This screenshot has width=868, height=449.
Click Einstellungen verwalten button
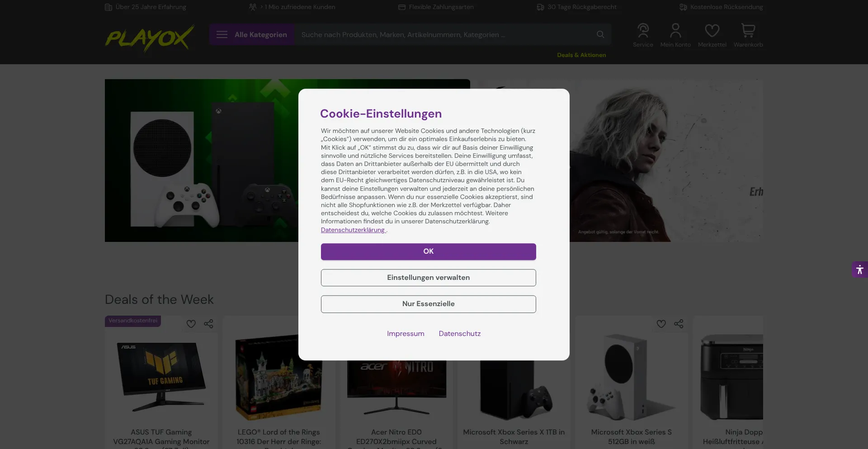429,278
